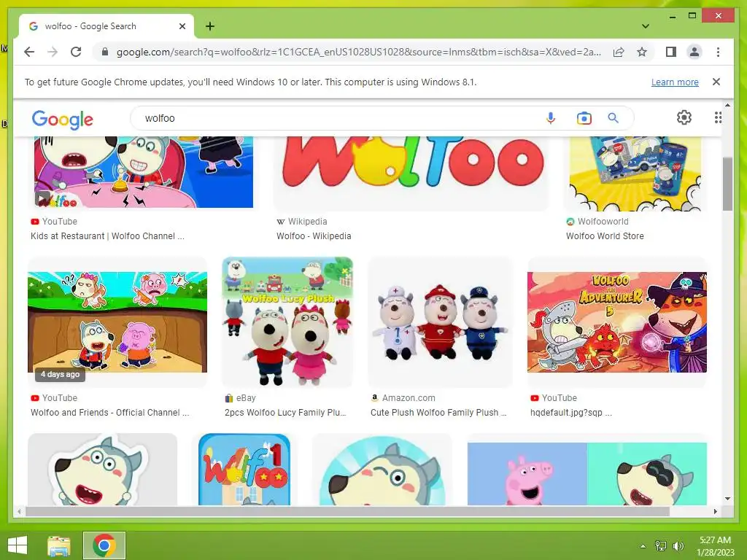This screenshot has height=560, width=747.
Task: Dismiss the Chrome update notification bar
Action: click(x=716, y=82)
